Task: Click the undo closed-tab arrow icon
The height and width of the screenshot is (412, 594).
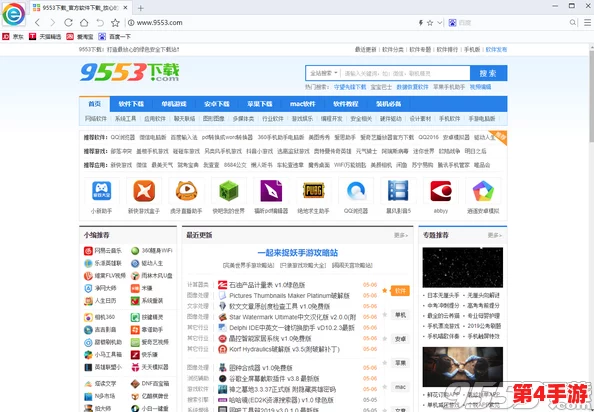Action: [x=100, y=23]
